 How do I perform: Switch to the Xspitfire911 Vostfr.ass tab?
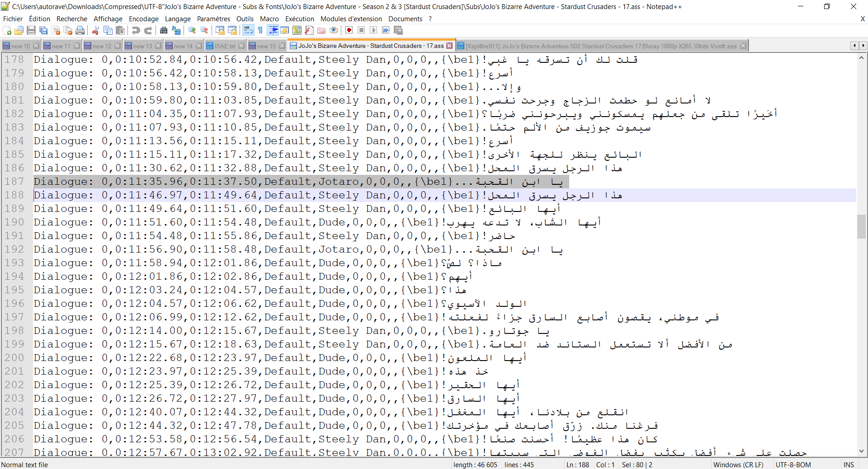[x=601, y=46]
